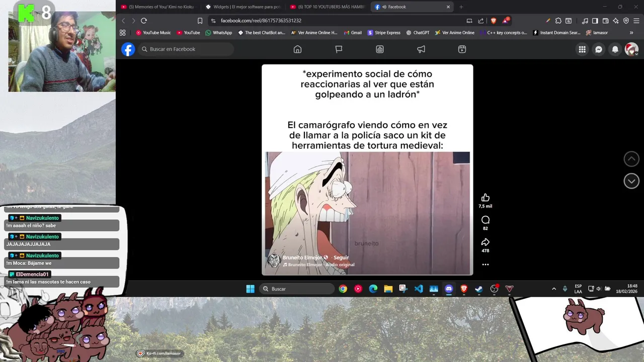Bookmark this page icon in address bar

(200, 21)
